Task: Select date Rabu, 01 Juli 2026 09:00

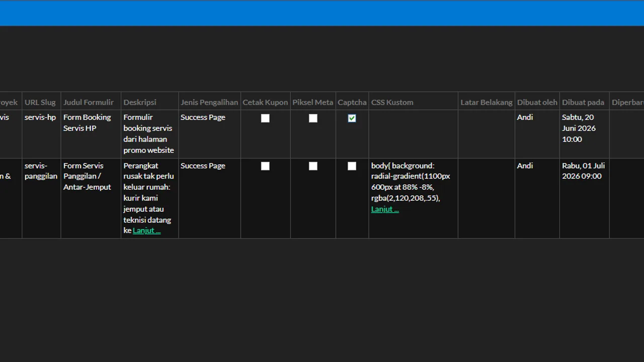Action: point(584,171)
